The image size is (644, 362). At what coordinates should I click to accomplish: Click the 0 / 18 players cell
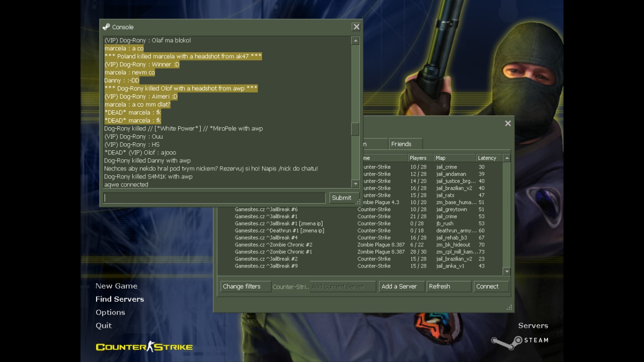coord(417,231)
